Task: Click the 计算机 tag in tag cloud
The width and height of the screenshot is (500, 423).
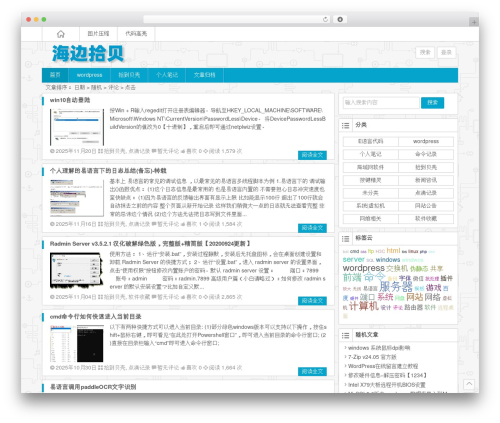Action: 364,306
